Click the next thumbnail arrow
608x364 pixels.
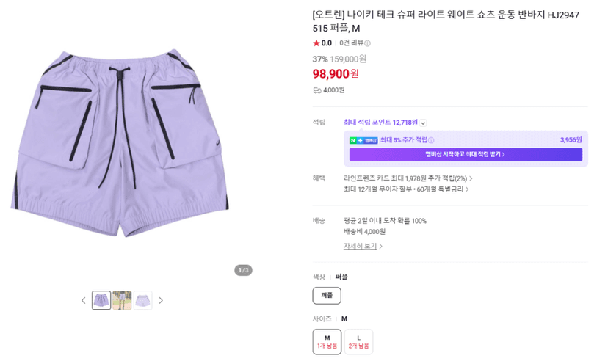point(161,300)
